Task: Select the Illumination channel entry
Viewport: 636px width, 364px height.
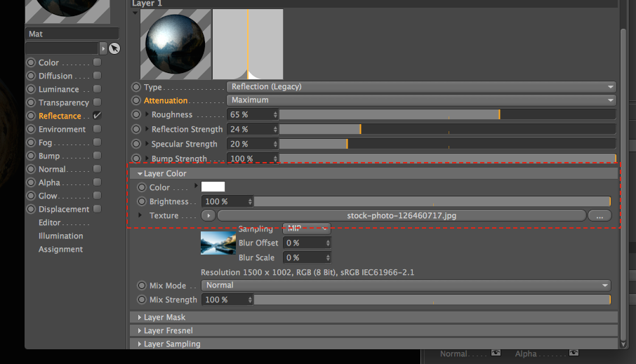Action: click(x=61, y=236)
